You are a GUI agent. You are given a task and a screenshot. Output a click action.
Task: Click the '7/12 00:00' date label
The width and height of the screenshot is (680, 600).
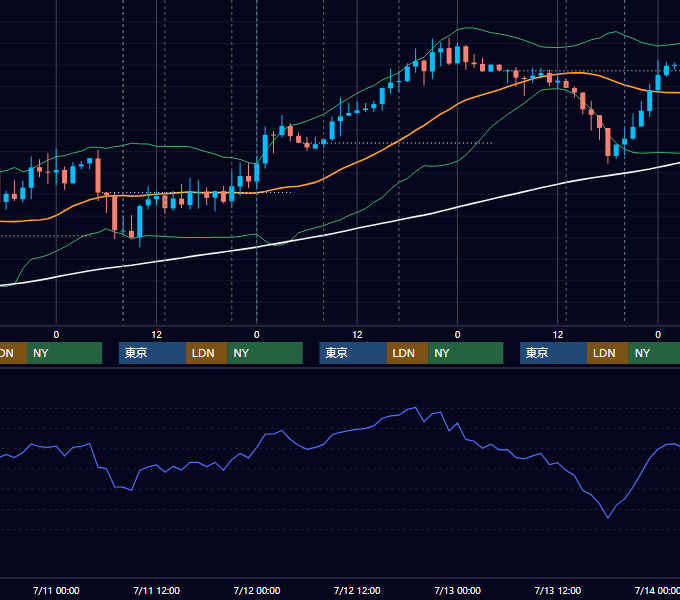pos(257,590)
